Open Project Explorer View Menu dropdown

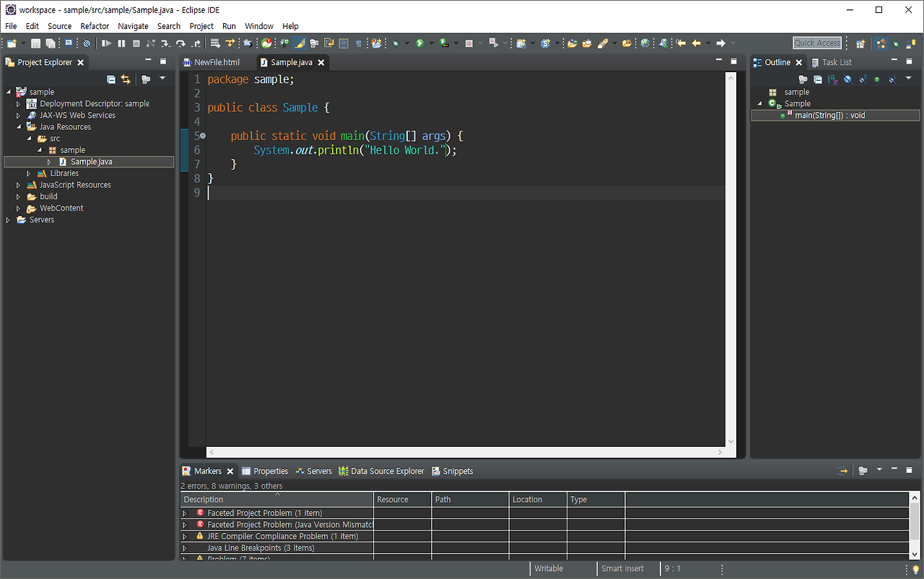coord(162,78)
